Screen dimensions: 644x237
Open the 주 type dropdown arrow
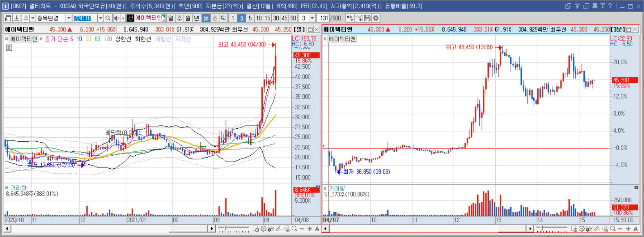[x=33, y=18]
